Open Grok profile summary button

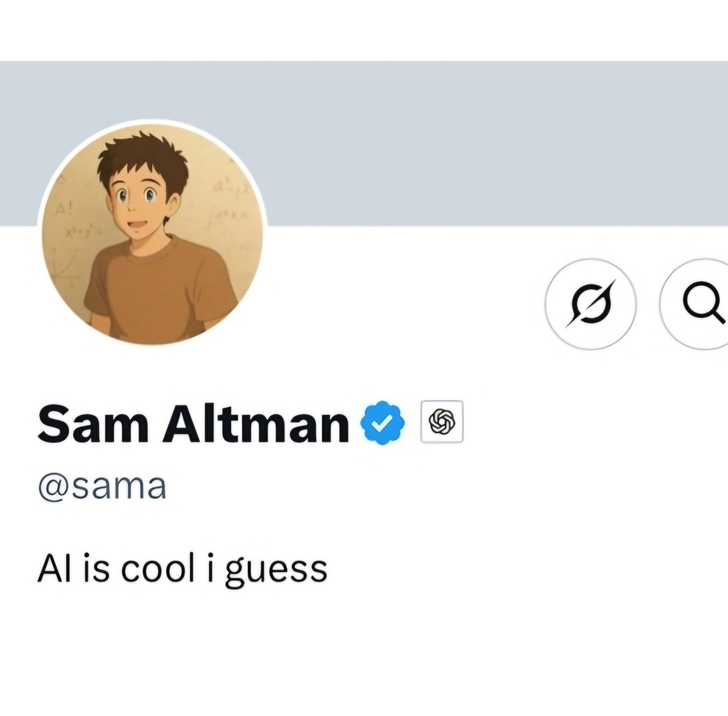coord(590,304)
